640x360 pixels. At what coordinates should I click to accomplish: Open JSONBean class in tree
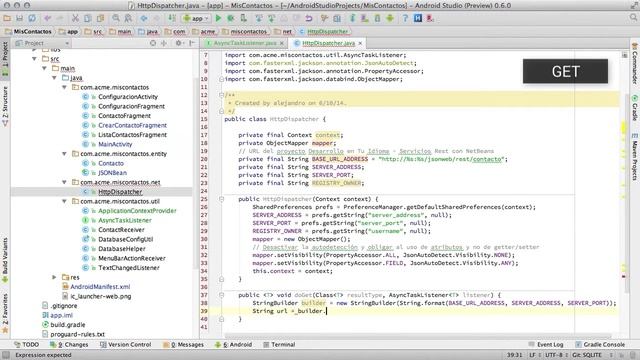pos(112,173)
